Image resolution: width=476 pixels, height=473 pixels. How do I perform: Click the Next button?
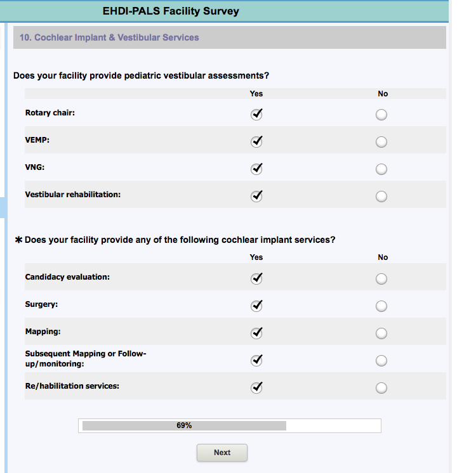[222, 453]
